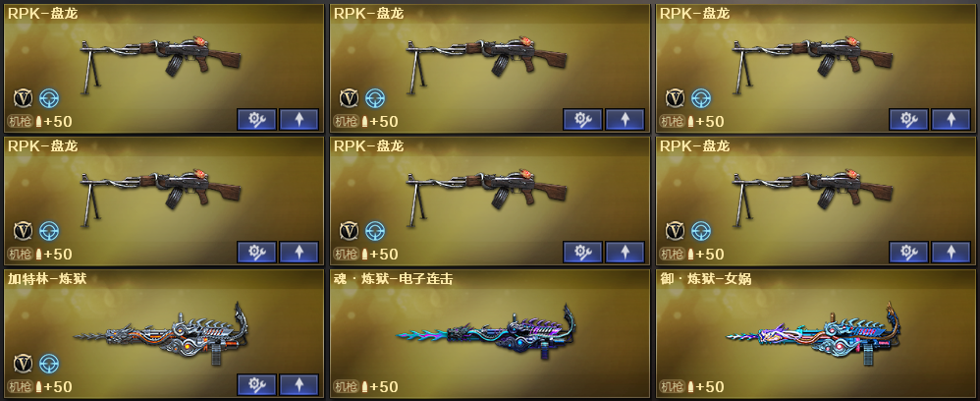Click the upgrade arrow on top-middle RPK-盘龙 card
This screenshot has height=401, width=980.
pyautogui.click(x=625, y=120)
